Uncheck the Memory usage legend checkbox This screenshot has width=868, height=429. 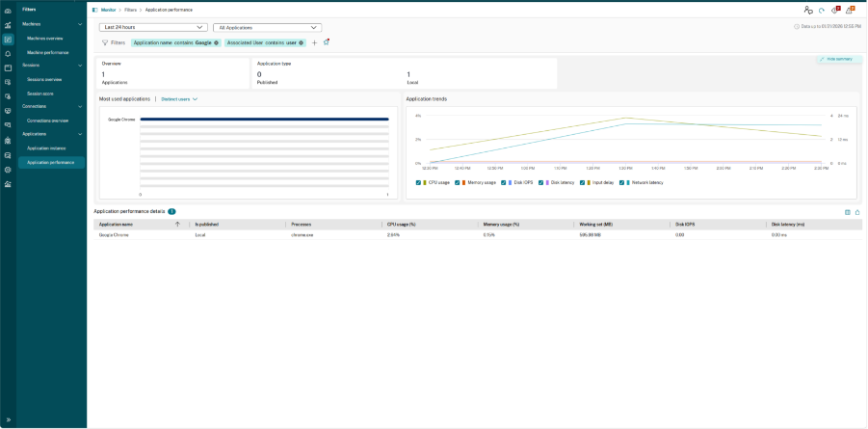click(458, 182)
